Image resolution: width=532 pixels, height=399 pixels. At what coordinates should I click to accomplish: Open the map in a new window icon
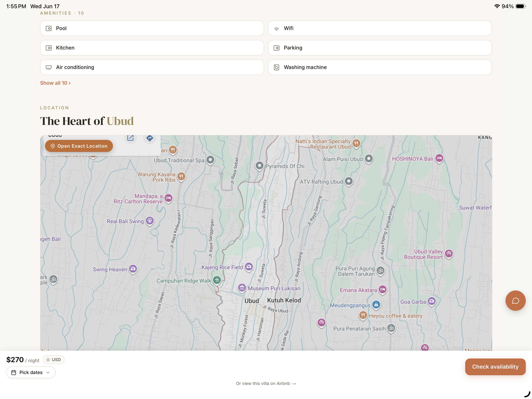130,138
